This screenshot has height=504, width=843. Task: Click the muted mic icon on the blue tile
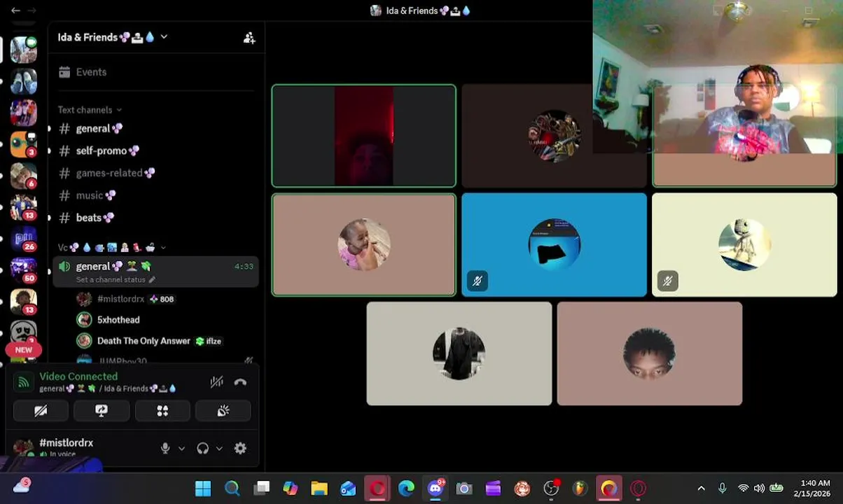tap(477, 281)
